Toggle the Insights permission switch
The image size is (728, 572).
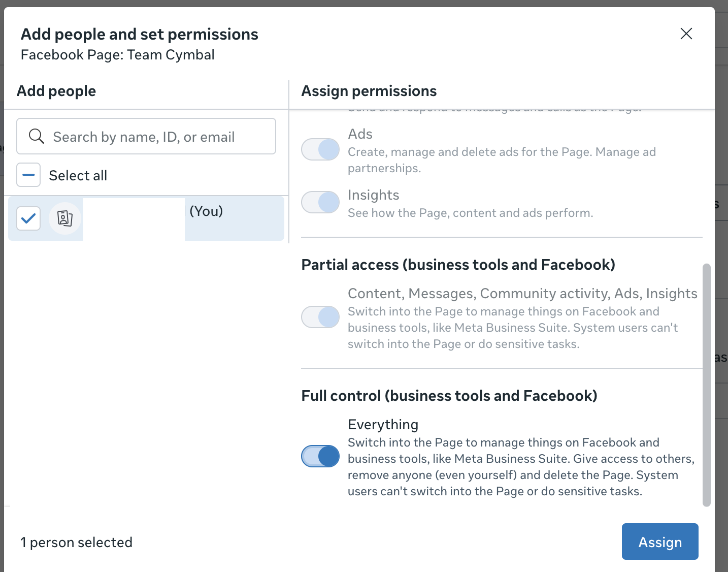[x=320, y=202]
